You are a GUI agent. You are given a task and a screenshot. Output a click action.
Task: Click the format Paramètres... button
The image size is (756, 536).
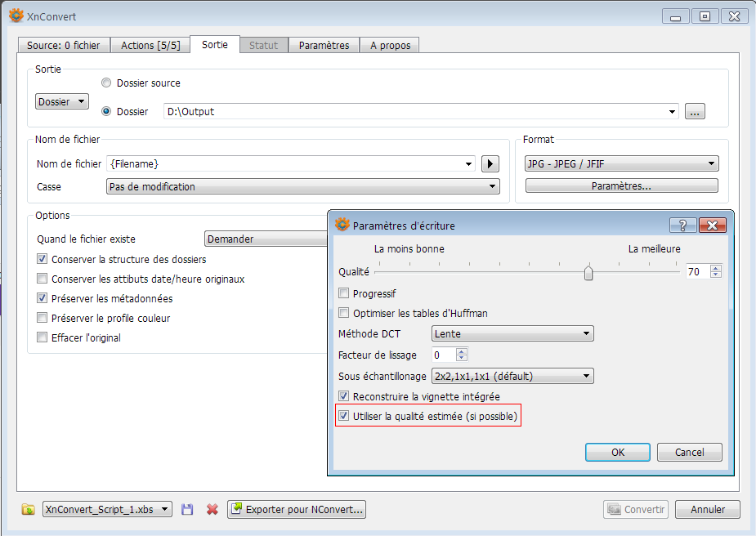[621, 186]
